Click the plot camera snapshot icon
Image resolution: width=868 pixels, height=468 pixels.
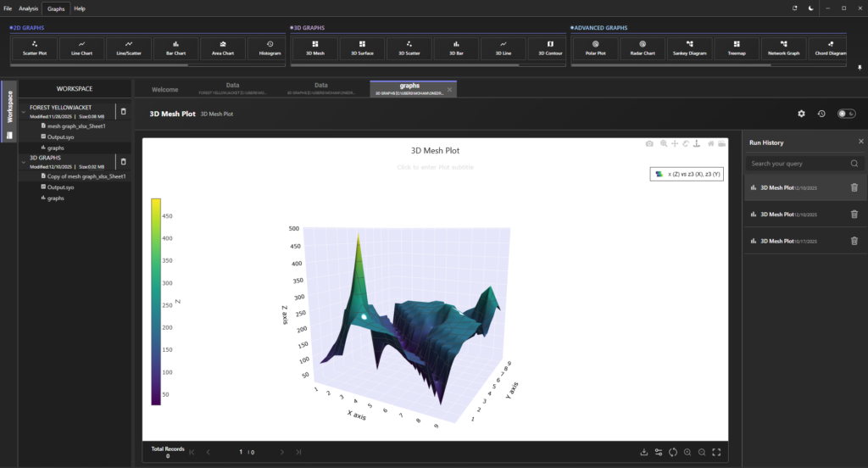649,144
